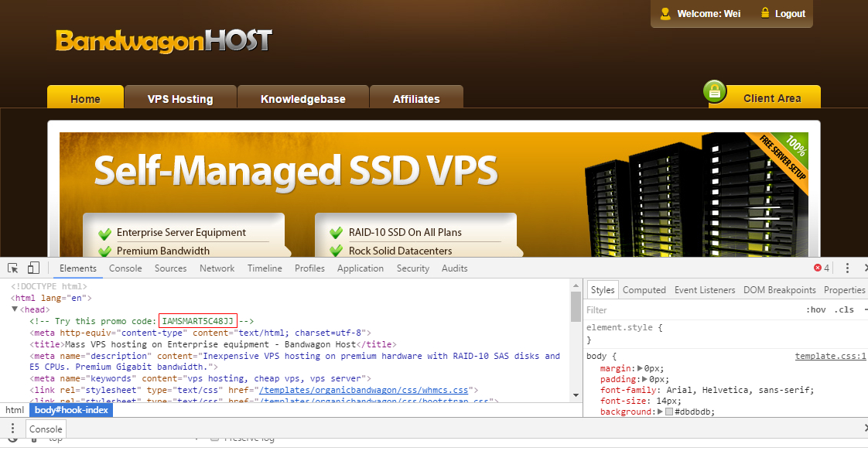Select the html lang="en" element line
Viewport: 868px width, 451px height.
(51, 298)
